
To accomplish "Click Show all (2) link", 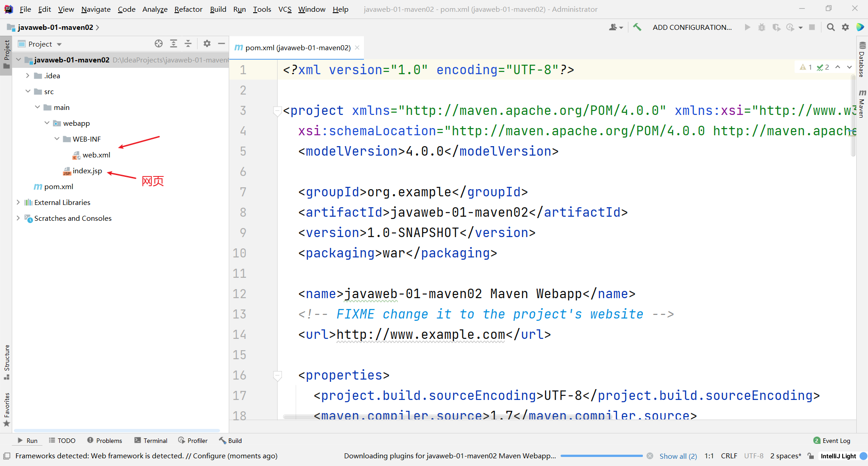I will [678, 456].
